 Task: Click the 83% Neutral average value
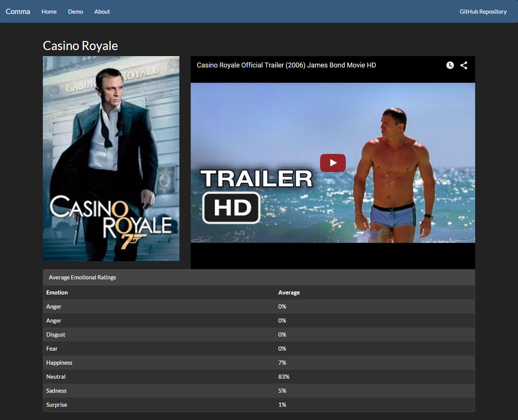pyautogui.click(x=284, y=377)
